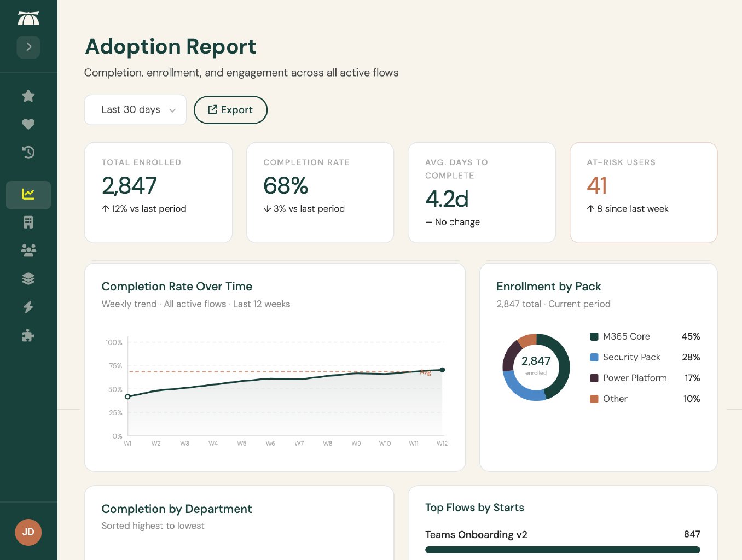Open the Flows lightning bolt icon
The width and height of the screenshot is (742, 560).
[28, 307]
